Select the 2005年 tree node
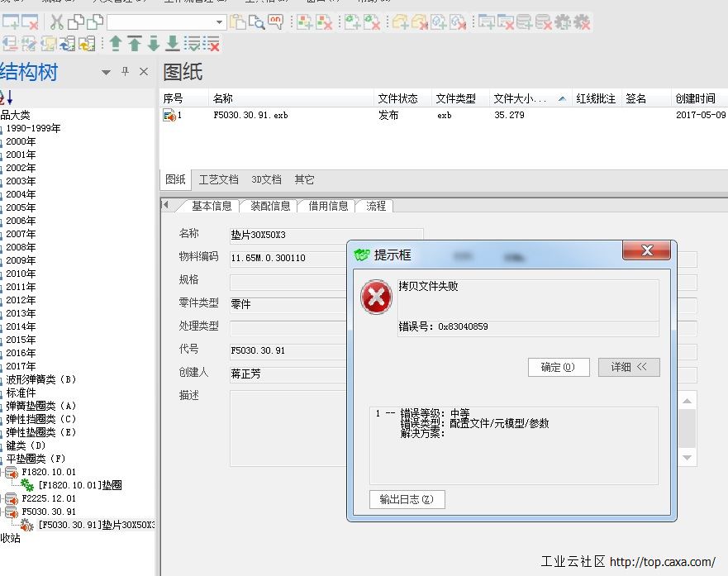 pos(21,207)
